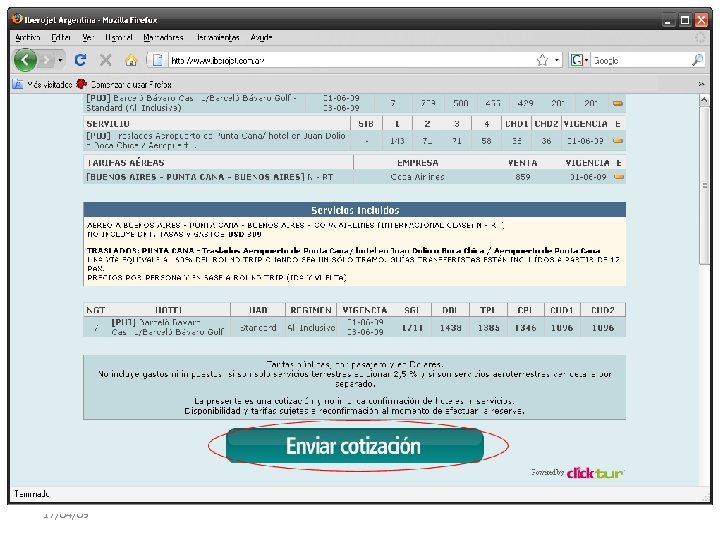
Task: Open the URL history dropdown arrow
Action: (x=557, y=60)
